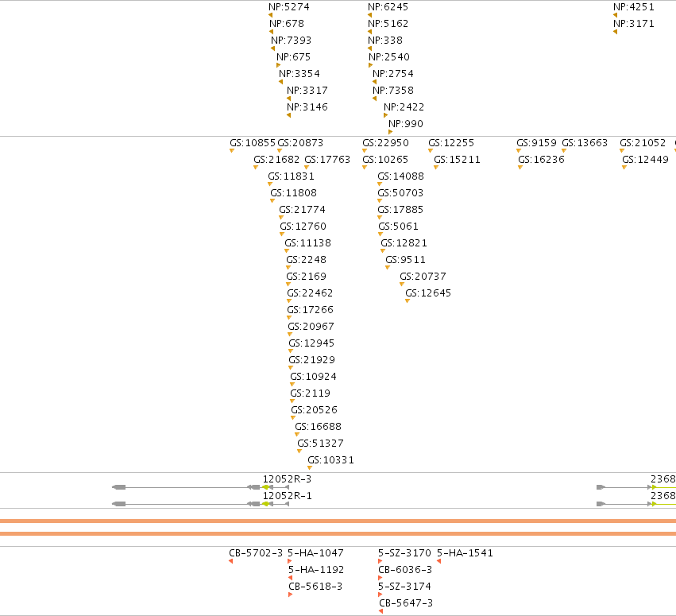Select GS:5061 feature
Screen dimensions: 676x616
[x=398, y=227]
